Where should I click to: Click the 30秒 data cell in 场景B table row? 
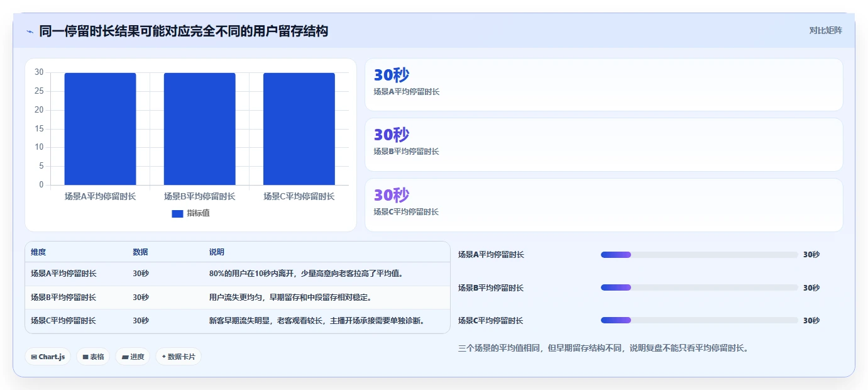pos(141,298)
